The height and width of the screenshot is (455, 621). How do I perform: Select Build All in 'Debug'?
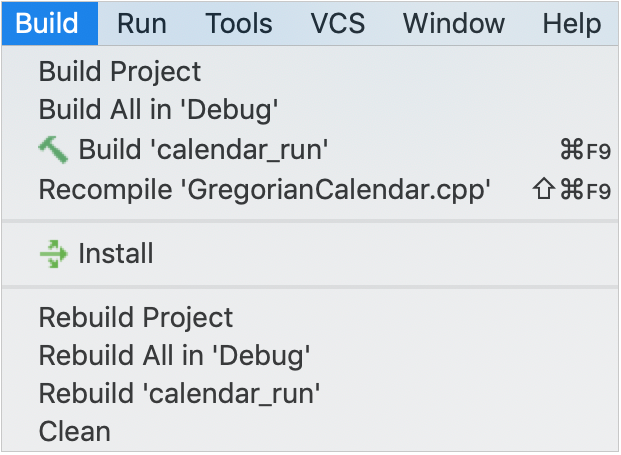click(x=158, y=109)
